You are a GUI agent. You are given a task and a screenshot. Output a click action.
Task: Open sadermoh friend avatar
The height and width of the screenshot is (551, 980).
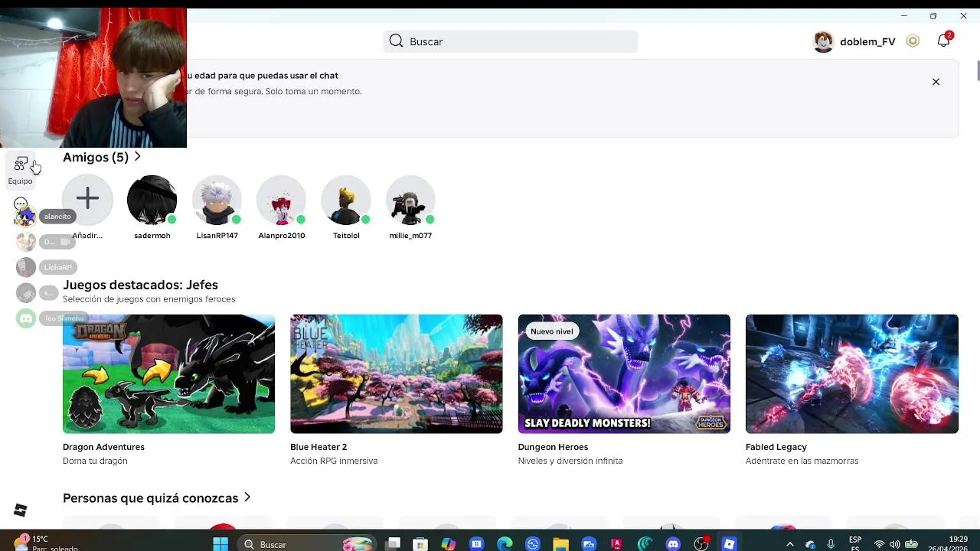point(152,199)
